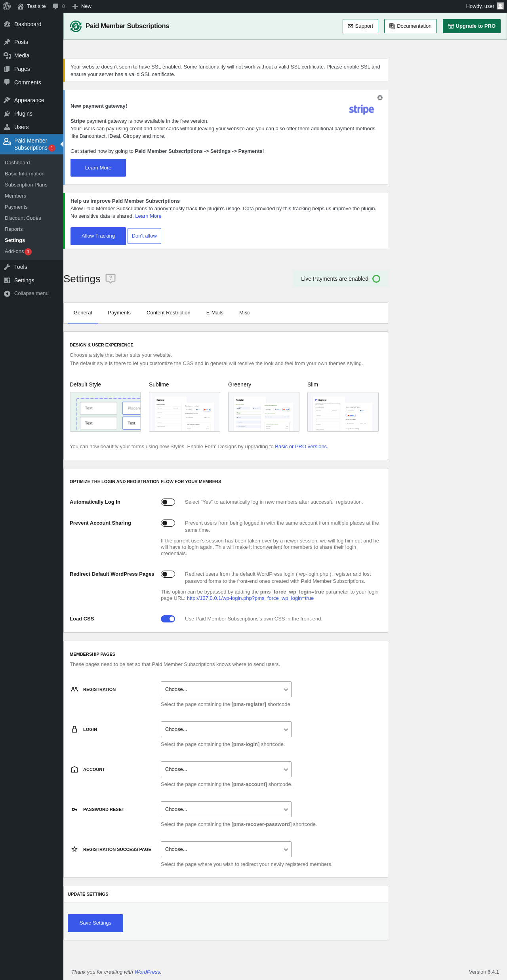507x980 pixels.
Task: Toggle Redirect Default WordPress Pages switch
Action: (x=168, y=574)
